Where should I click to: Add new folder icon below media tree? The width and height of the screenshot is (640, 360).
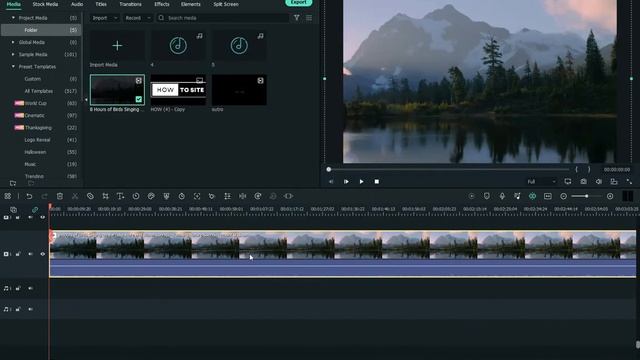13,183
